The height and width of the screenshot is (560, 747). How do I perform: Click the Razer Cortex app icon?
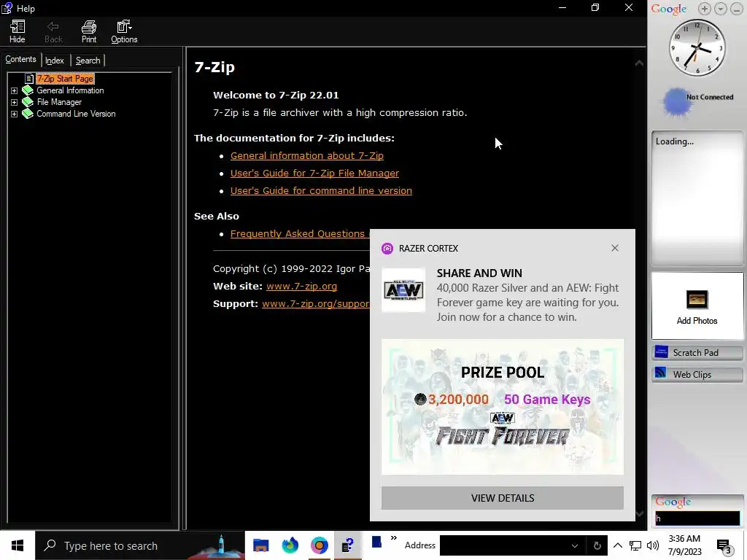tap(387, 249)
